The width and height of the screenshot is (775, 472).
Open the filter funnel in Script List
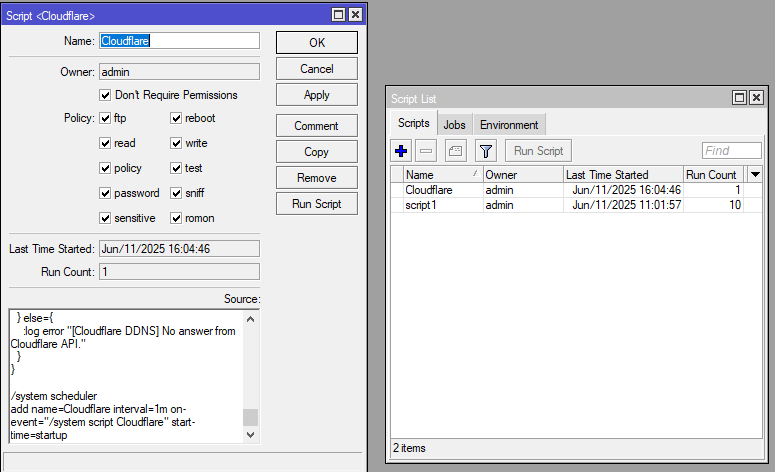tap(486, 151)
